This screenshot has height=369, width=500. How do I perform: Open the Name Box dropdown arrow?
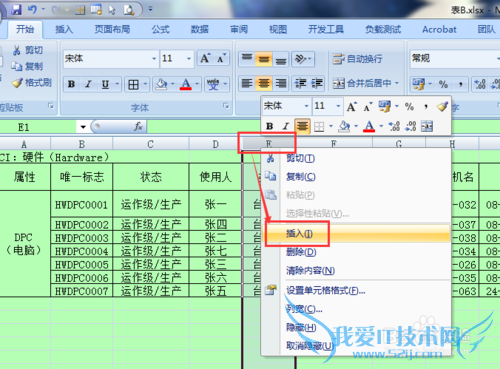tap(83, 127)
